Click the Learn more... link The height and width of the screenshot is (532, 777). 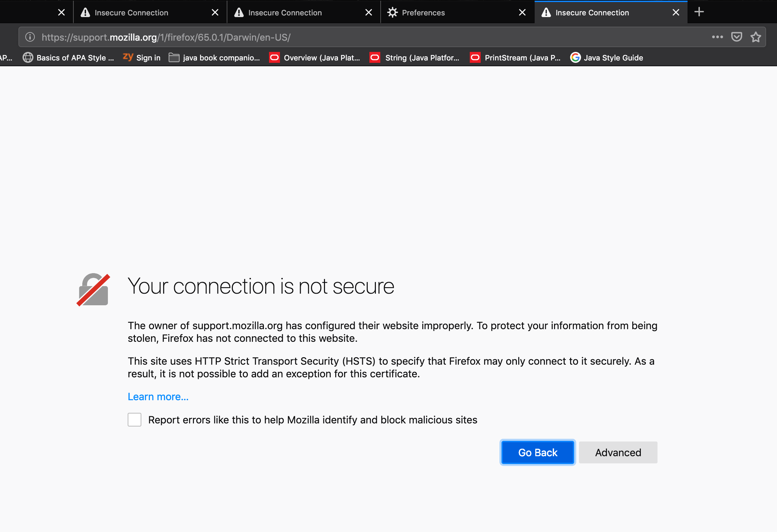click(158, 396)
